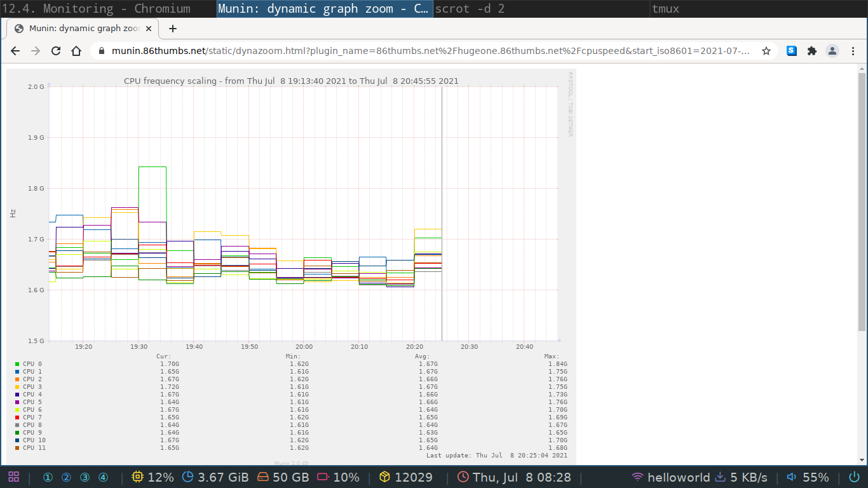The height and width of the screenshot is (488, 868).
Task: Go back to the previous page
Action: [15, 51]
